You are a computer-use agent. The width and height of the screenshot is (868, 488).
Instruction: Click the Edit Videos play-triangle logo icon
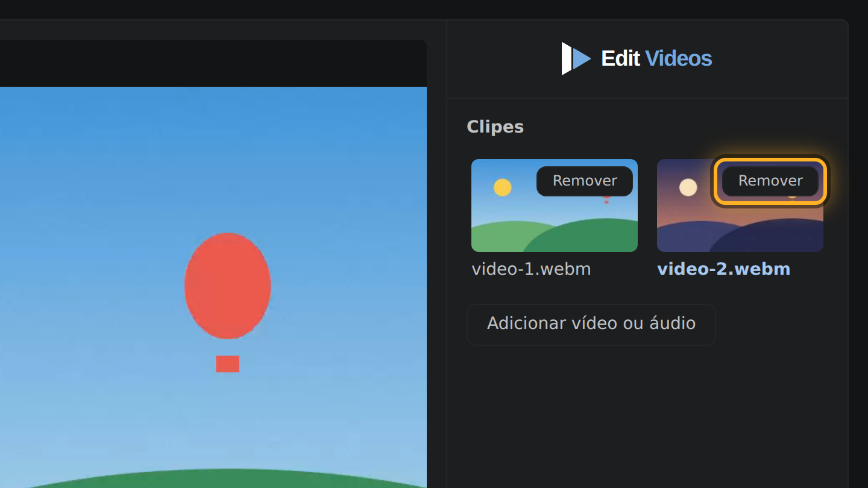(x=576, y=58)
